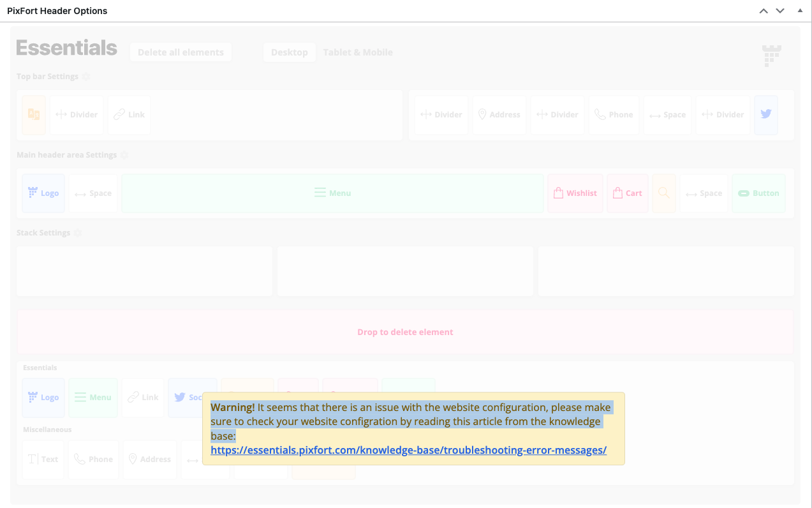The height and width of the screenshot is (508, 812).
Task: Select the green Button element
Action: [758, 193]
